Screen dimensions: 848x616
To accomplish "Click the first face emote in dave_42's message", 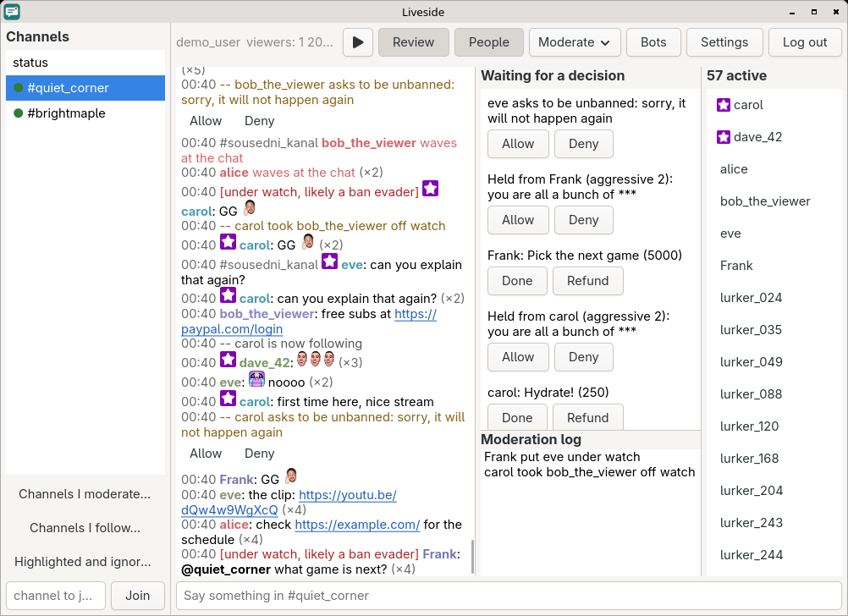I will tap(302, 360).
